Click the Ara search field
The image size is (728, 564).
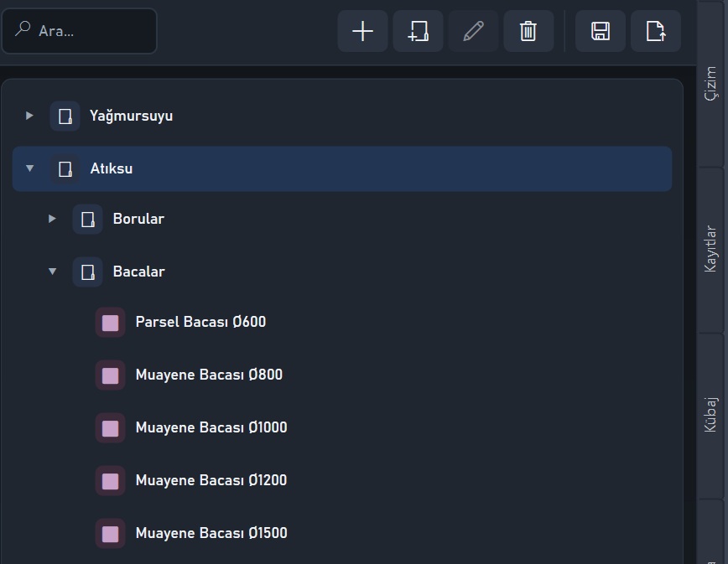point(80,31)
